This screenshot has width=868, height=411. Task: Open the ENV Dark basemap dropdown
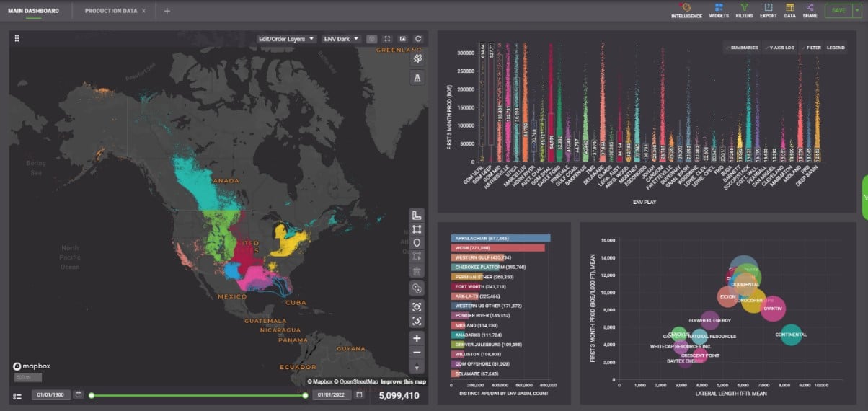tap(340, 39)
